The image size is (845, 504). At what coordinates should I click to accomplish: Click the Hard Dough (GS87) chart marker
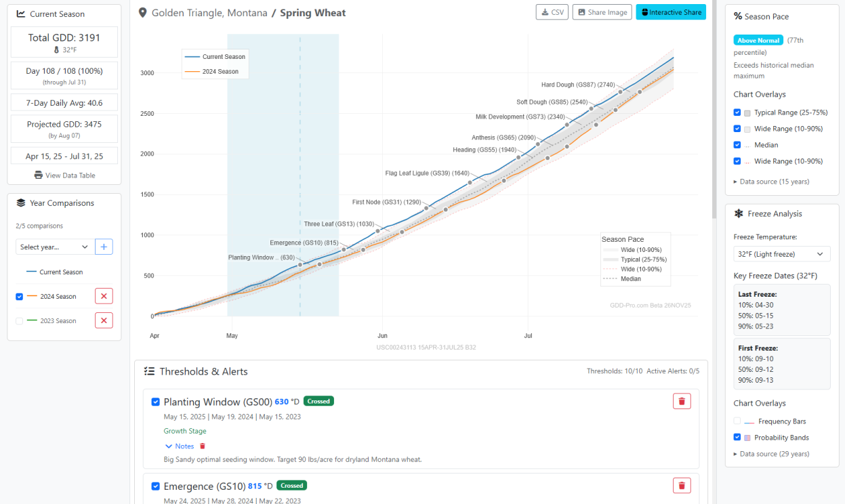[x=620, y=92]
